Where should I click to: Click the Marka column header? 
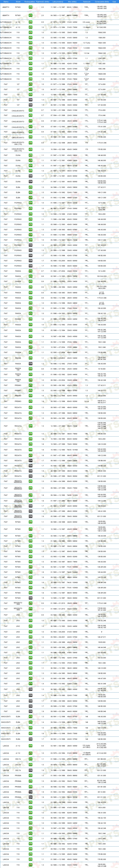6,2
